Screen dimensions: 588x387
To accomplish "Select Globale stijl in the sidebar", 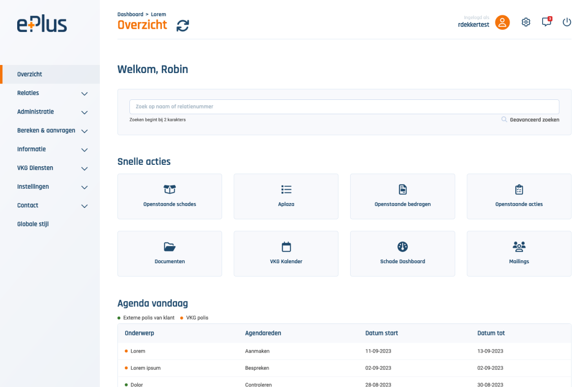I will tap(33, 224).
